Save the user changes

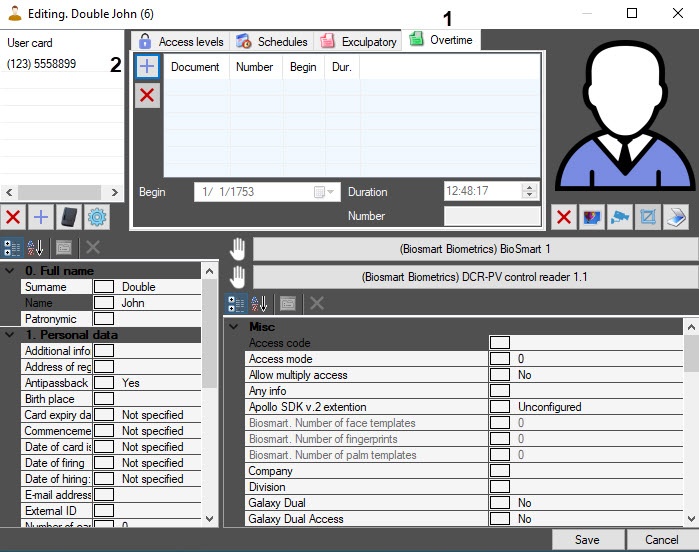[x=588, y=540]
